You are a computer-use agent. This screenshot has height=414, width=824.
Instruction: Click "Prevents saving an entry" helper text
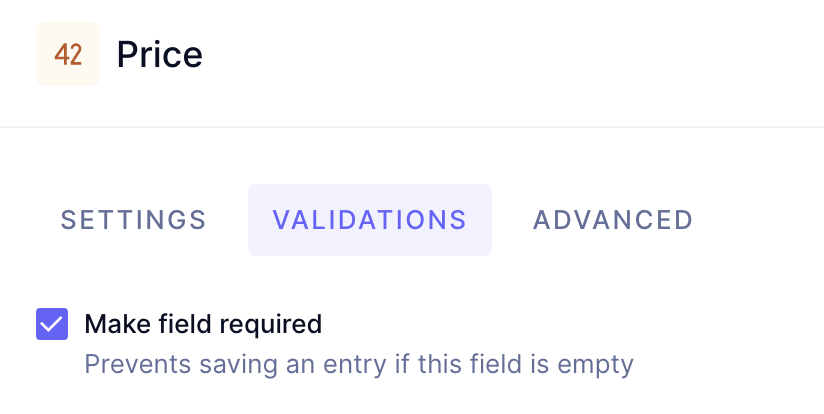[359, 364]
